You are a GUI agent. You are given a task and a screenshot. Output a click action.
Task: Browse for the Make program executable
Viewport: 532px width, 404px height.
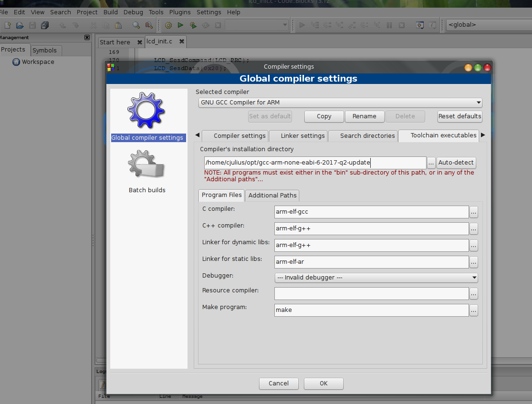[x=474, y=310]
